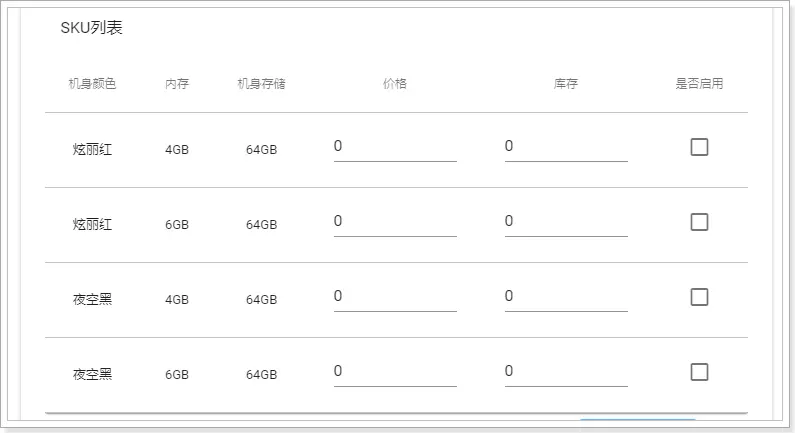Image resolution: width=795 pixels, height=433 pixels.
Task: Click 4GB memory cell in first 炫丽红 row
Action: (x=177, y=150)
